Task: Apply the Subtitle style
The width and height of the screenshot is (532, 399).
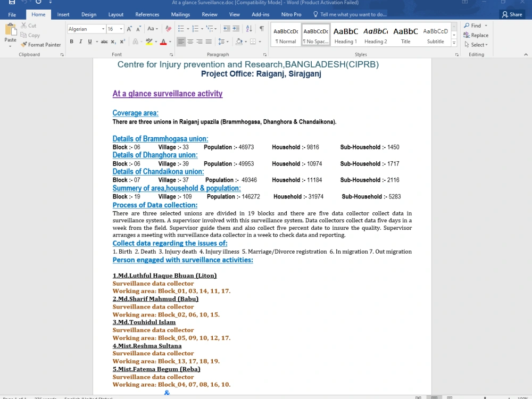Action: (435, 35)
